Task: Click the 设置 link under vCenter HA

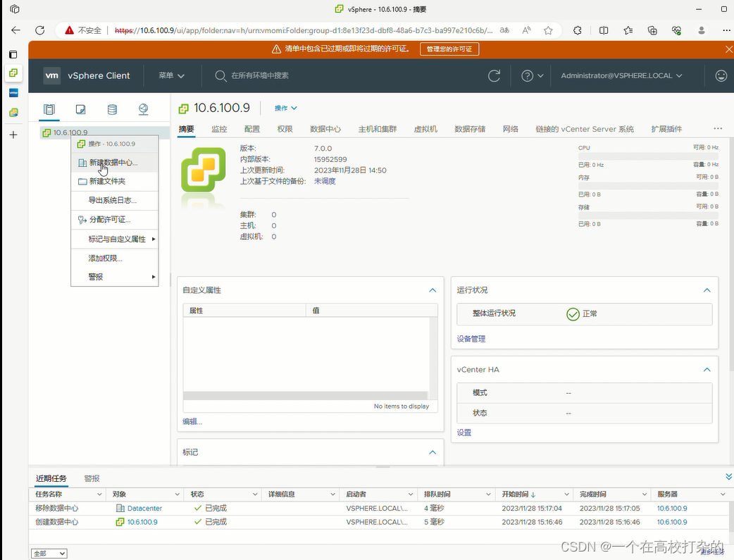Action: tap(464, 433)
